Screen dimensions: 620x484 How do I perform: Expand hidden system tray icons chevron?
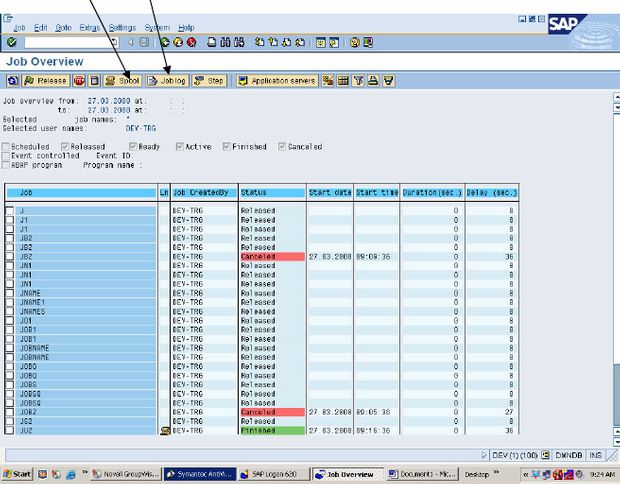point(525,474)
